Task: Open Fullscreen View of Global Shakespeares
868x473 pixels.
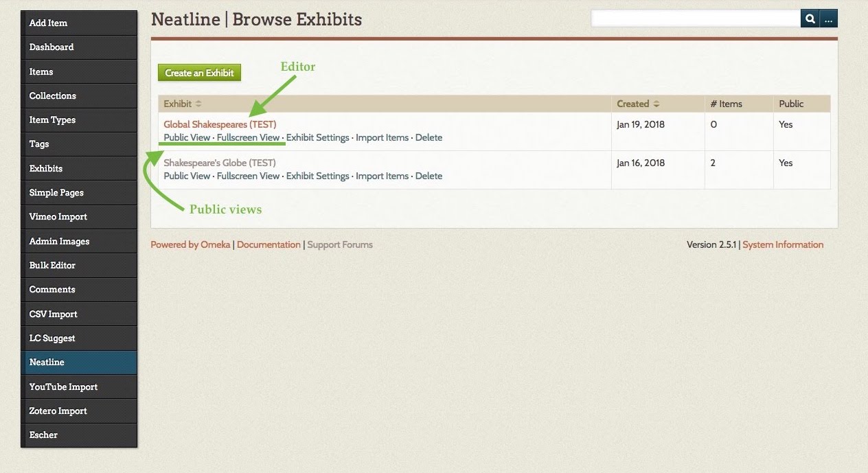Action: [x=248, y=137]
